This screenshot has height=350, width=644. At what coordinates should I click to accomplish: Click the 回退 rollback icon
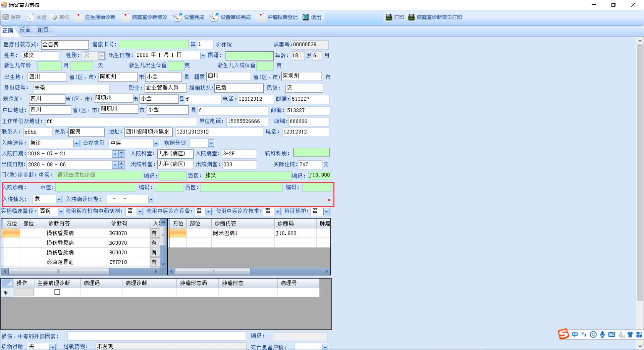(x=30, y=17)
